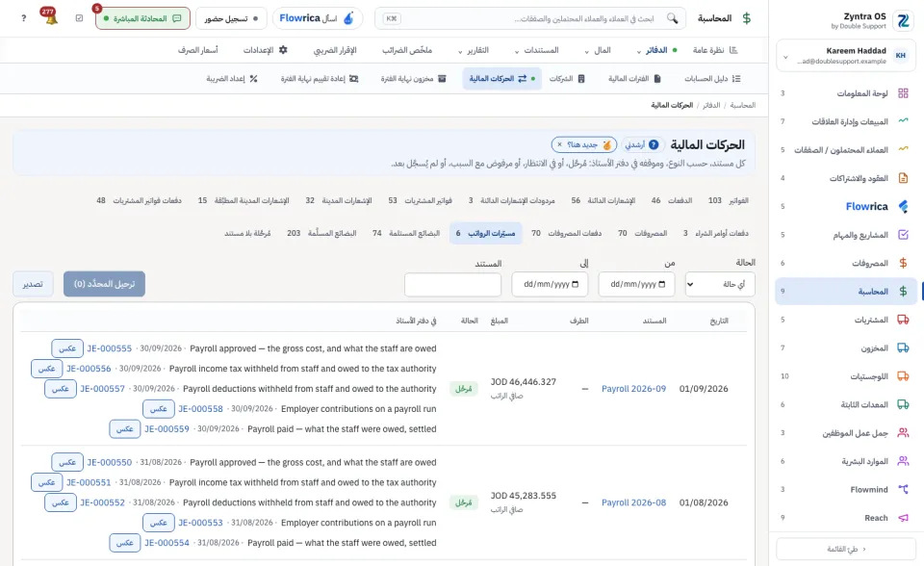The width and height of the screenshot is (924, 566).
Task: Open journal entry JE-000553 link
Action: (x=200, y=523)
